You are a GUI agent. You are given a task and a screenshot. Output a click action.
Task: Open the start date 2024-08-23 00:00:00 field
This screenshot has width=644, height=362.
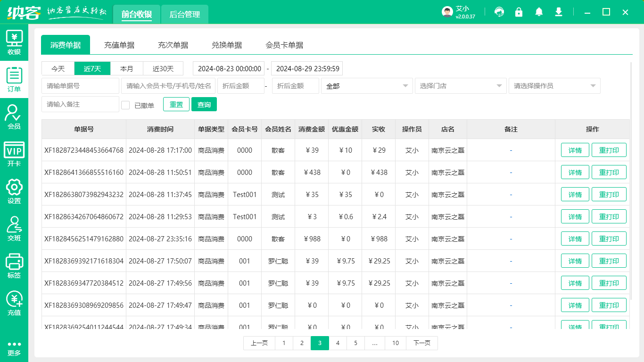[229, 68]
